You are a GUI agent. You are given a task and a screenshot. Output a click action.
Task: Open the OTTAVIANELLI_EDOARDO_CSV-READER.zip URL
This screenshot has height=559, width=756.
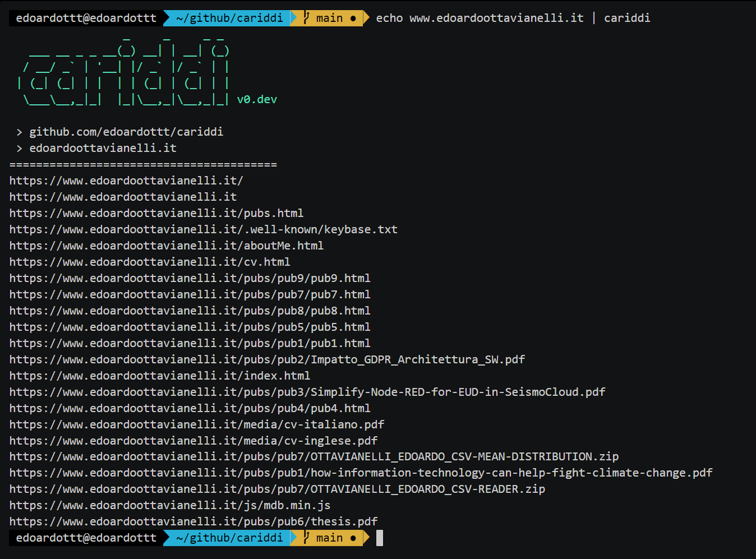pyautogui.click(x=277, y=489)
